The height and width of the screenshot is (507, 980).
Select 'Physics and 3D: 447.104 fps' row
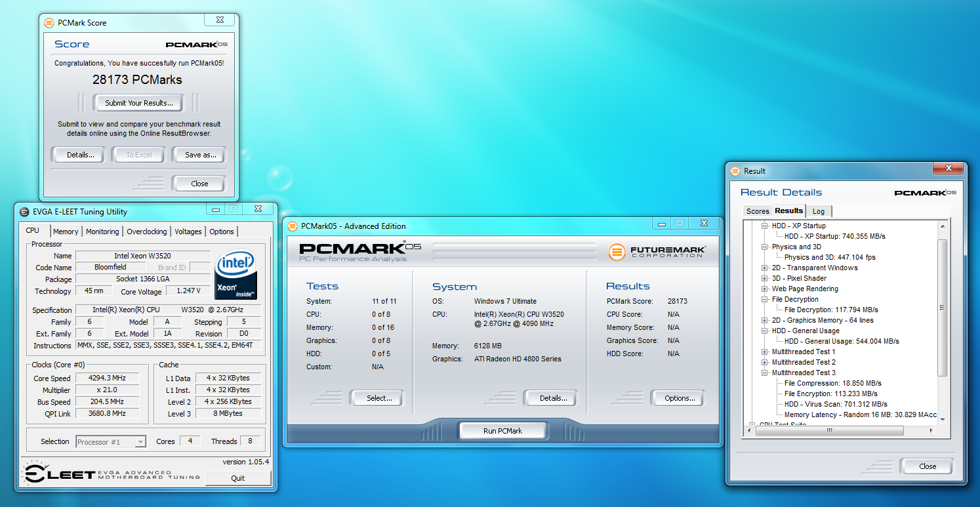tap(830, 257)
